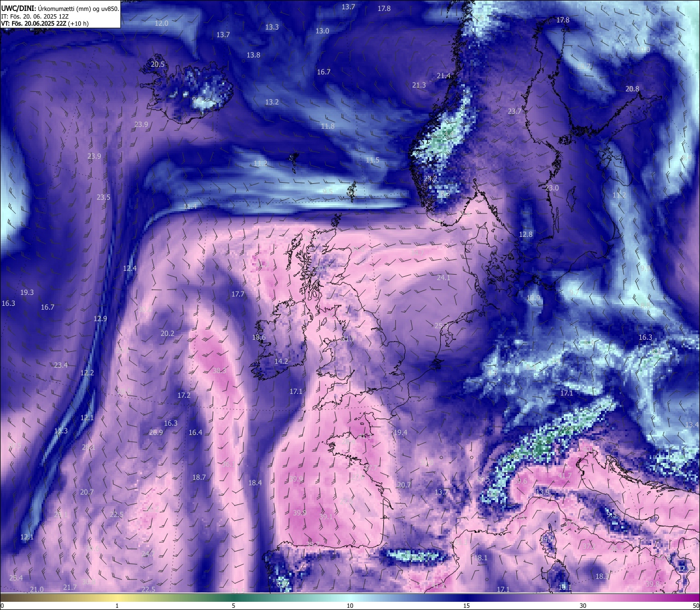
Task: Click the '23.5' map value
Action: (103, 197)
